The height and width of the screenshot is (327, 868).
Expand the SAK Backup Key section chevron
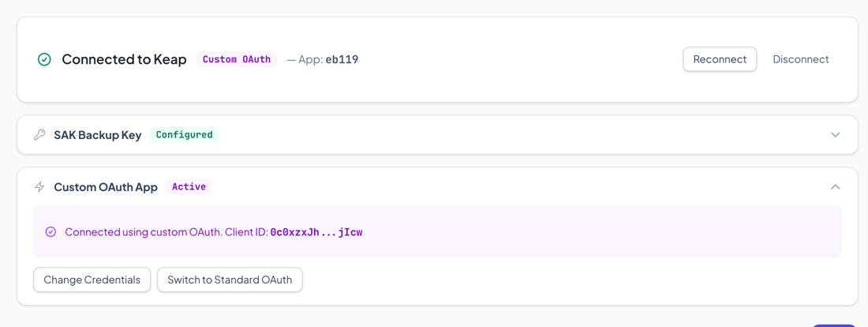click(836, 135)
